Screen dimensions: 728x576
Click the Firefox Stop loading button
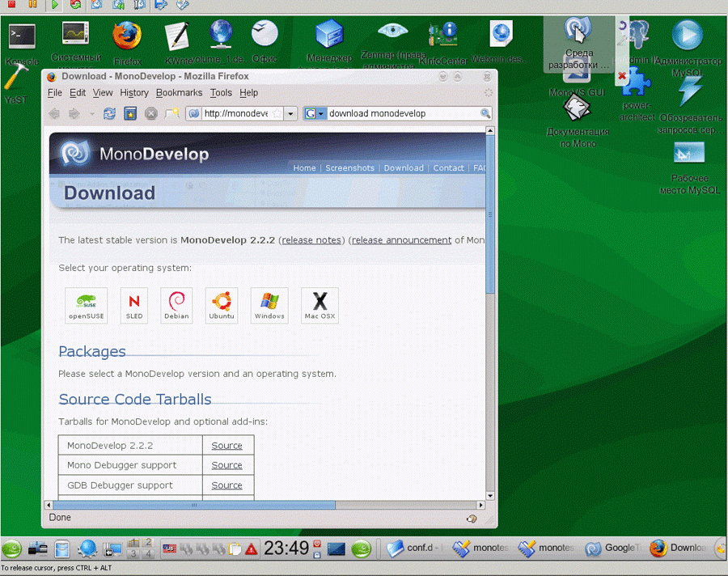click(x=151, y=113)
